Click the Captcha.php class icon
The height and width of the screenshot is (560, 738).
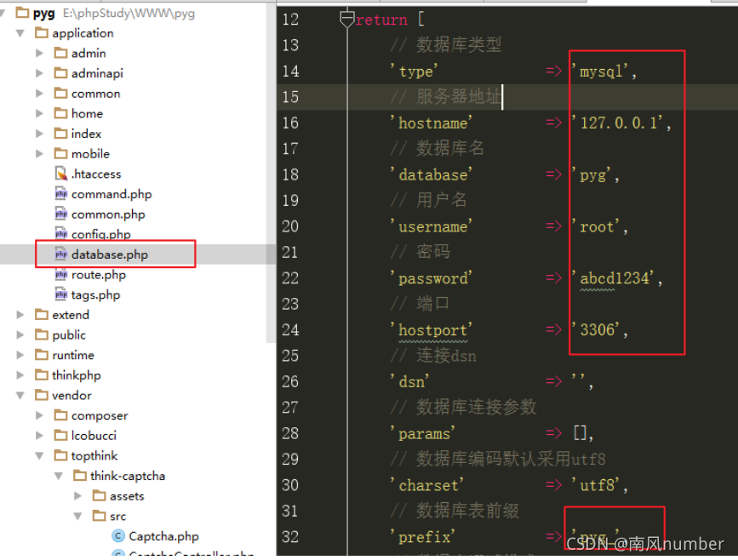(x=118, y=536)
